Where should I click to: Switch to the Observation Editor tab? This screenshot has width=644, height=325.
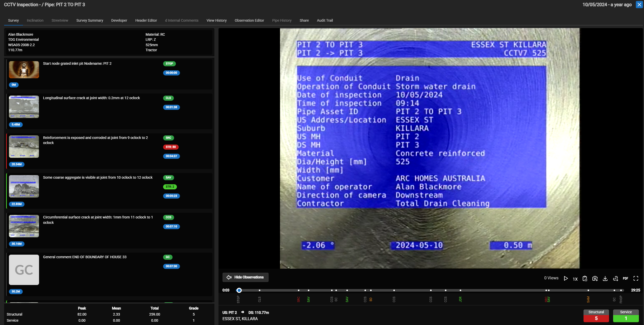pyautogui.click(x=249, y=20)
